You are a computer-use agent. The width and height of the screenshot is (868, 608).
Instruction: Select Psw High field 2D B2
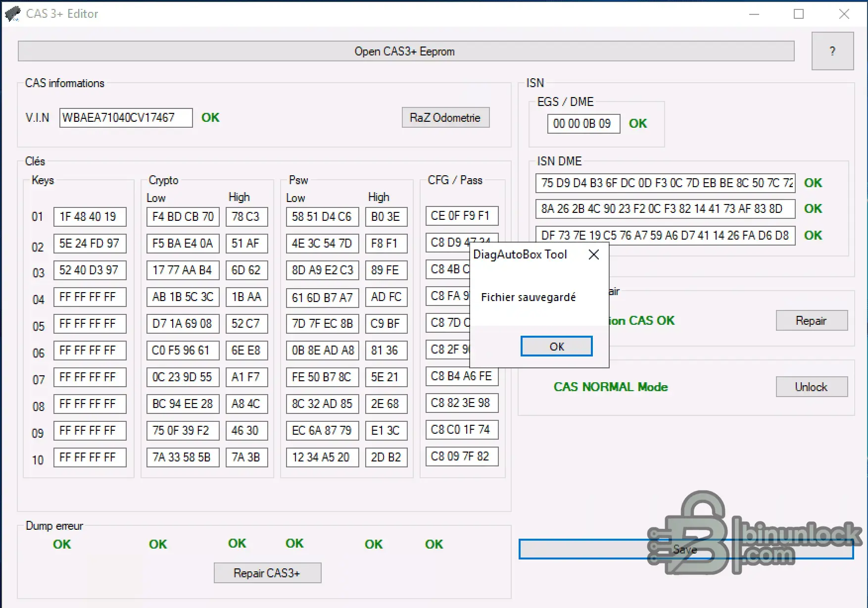tap(386, 457)
